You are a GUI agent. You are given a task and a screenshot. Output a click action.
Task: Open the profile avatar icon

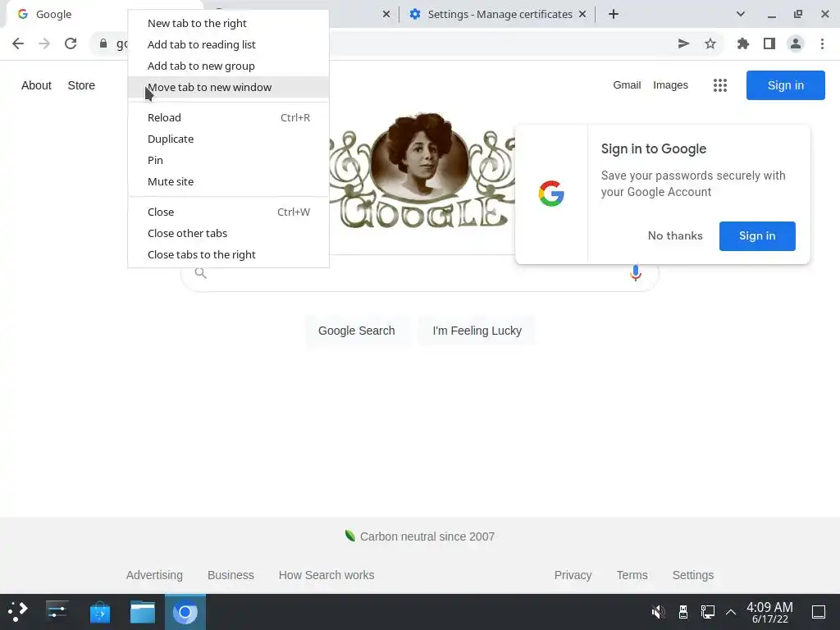coord(796,43)
